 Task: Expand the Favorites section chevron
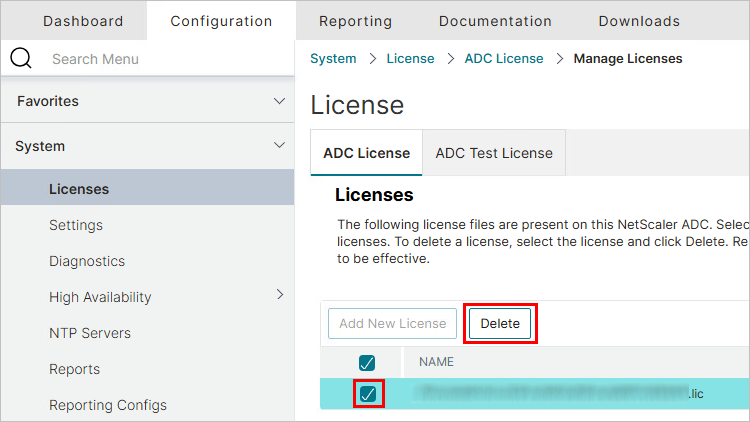coord(280,101)
